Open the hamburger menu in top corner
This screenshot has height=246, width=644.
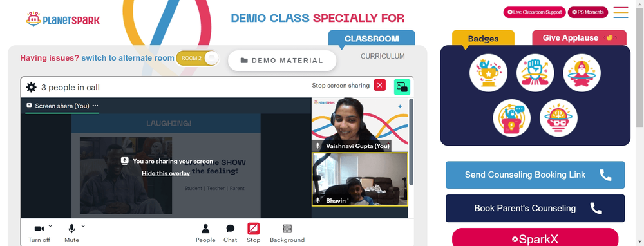tap(621, 12)
